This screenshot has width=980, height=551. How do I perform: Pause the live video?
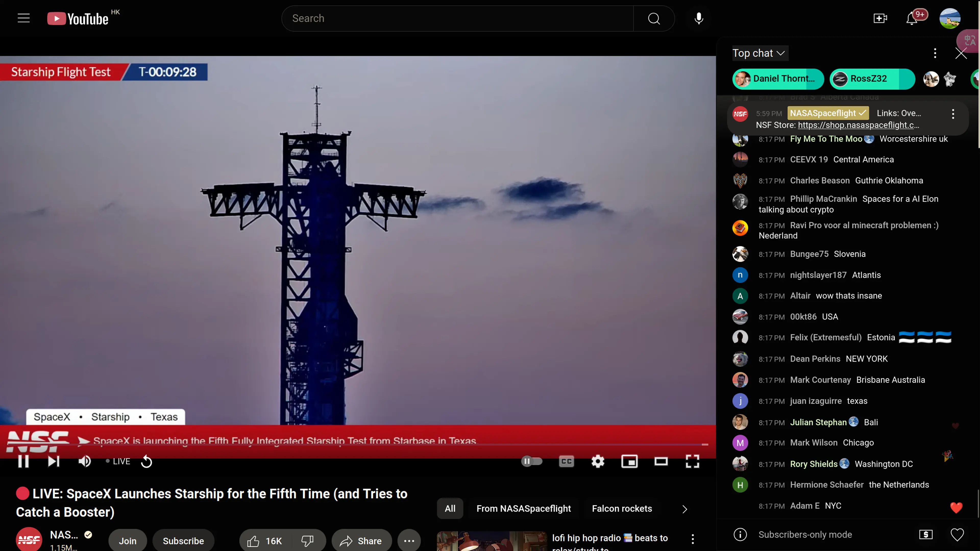click(x=23, y=461)
